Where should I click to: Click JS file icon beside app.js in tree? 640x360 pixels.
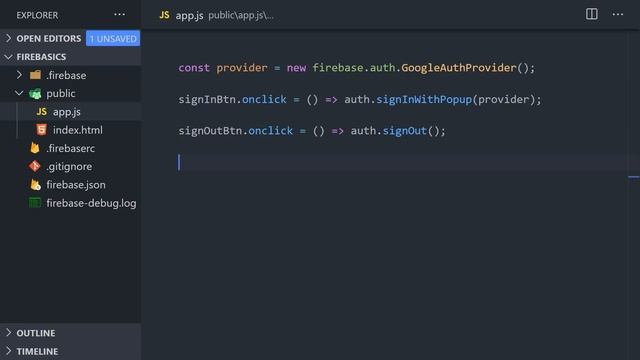42,111
